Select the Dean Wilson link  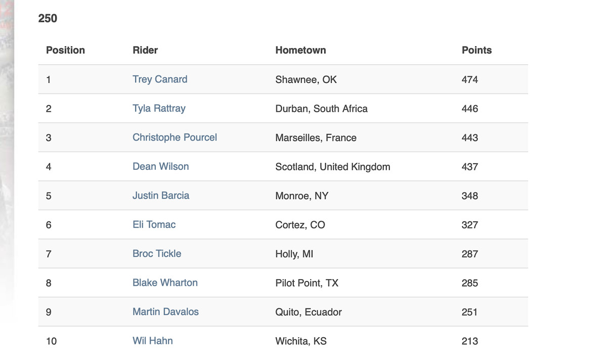click(x=160, y=167)
